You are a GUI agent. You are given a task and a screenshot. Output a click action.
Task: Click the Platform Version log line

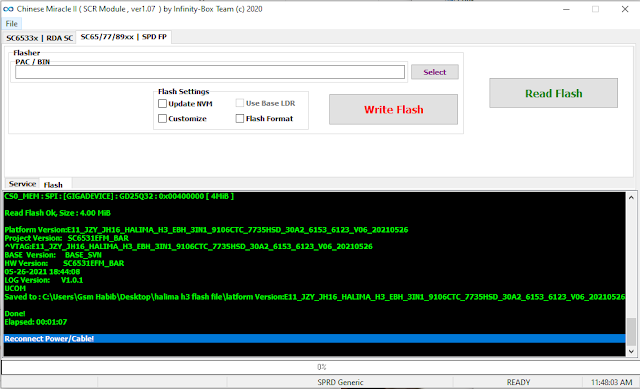point(206,229)
